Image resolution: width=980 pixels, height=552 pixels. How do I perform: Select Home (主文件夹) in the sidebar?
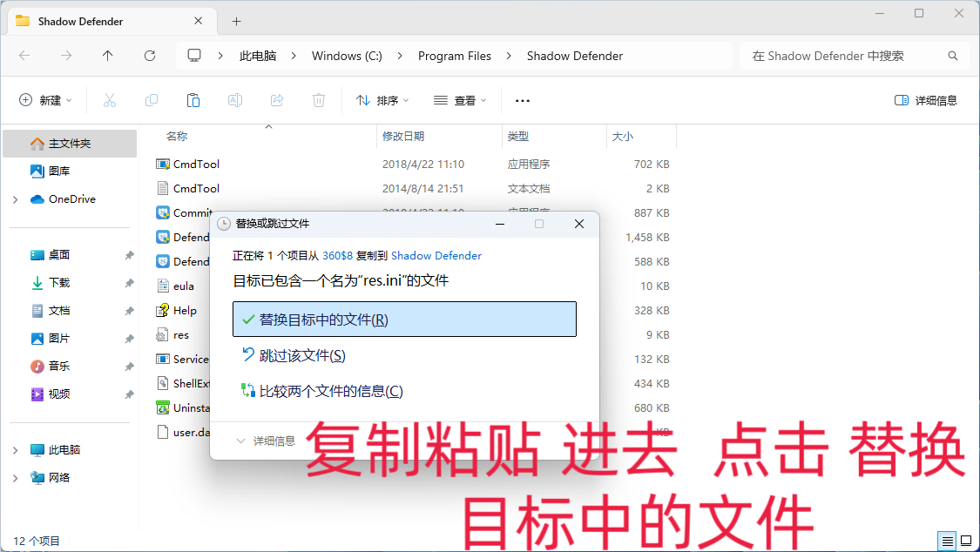70,144
